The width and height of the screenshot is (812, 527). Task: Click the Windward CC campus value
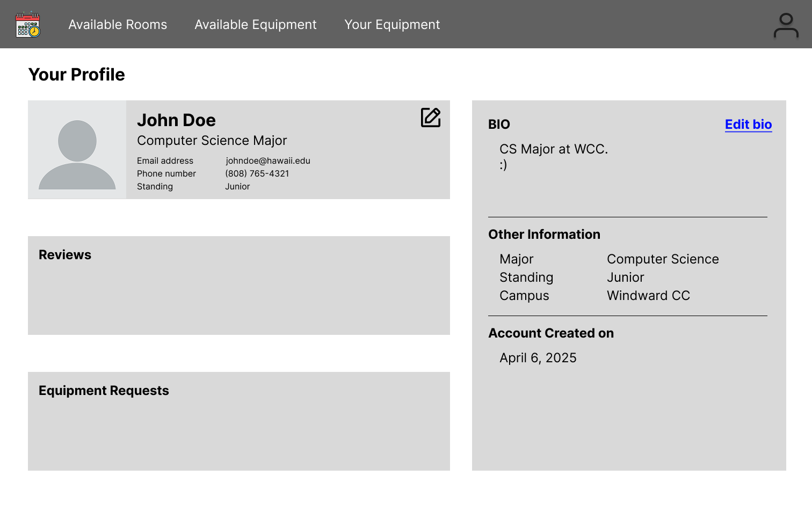point(648,296)
